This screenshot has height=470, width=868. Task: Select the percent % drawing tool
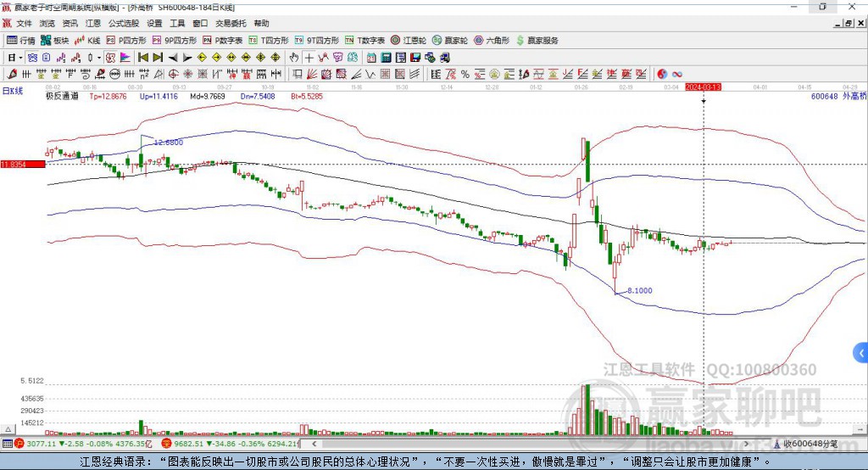(x=465, y=75)
